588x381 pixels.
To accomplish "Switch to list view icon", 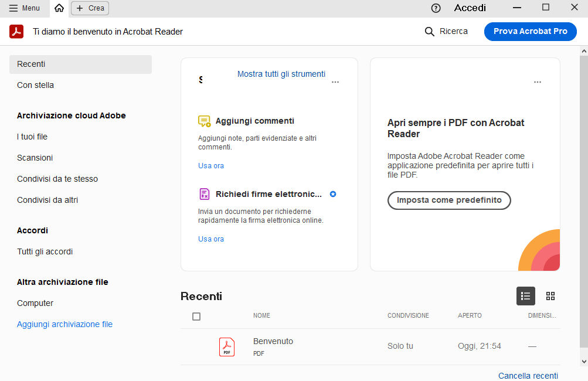I will point(526,296).
